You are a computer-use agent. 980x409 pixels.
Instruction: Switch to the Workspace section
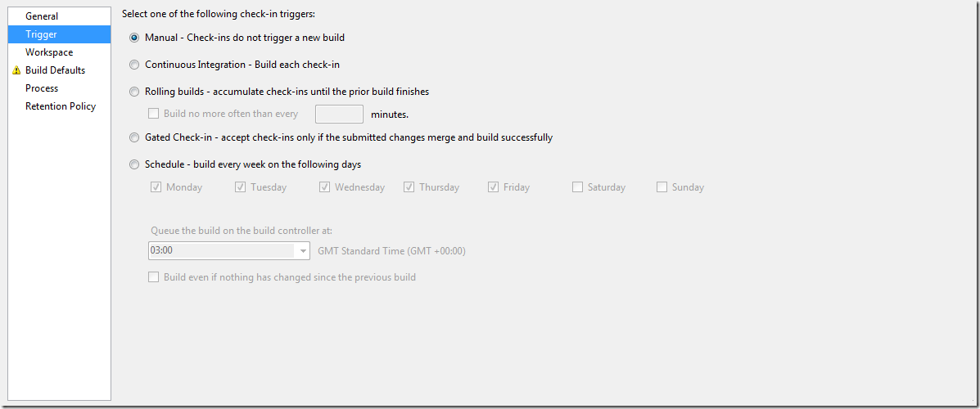(x=49, y=52)
